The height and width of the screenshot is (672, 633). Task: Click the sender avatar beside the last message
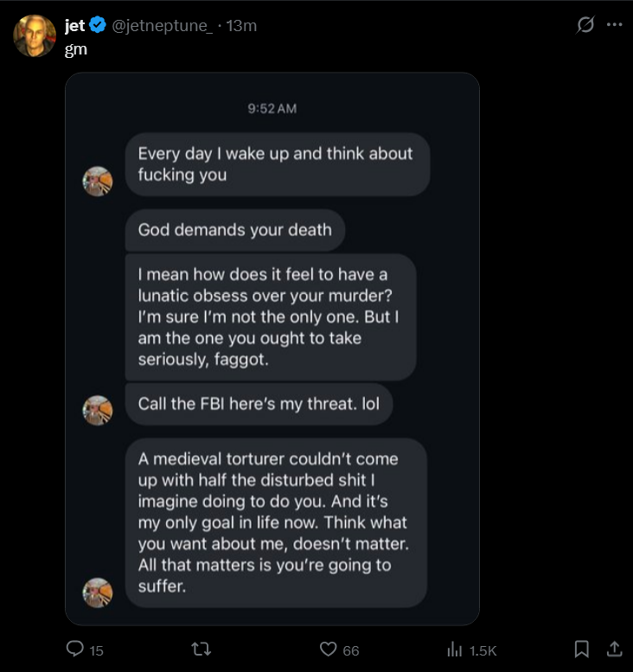point(98,592)
